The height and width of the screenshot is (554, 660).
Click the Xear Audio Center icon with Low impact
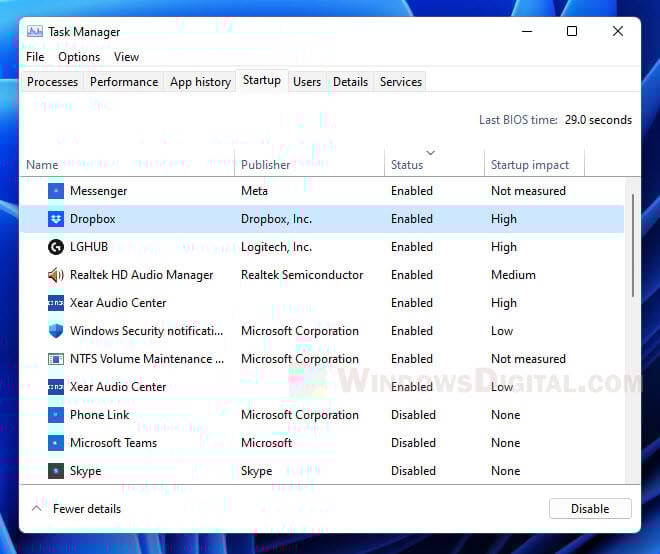coord(56,387)
